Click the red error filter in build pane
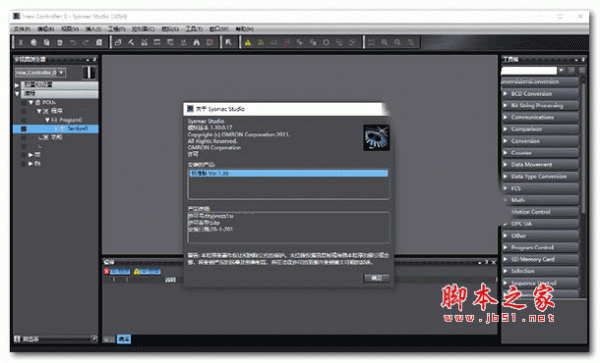The width and height of the screenshot is (600, 363). point(117,272)
